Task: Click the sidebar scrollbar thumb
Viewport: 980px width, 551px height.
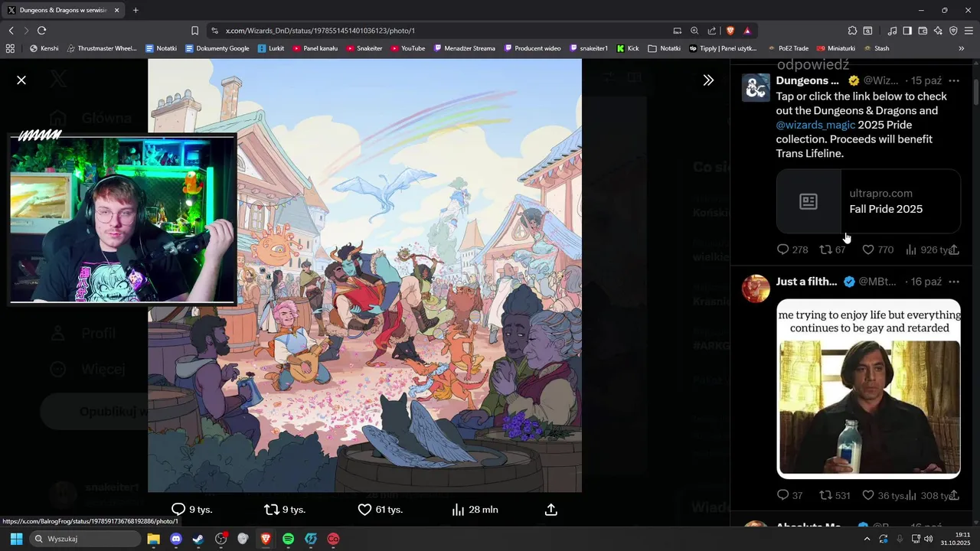Action: (976, 92)
